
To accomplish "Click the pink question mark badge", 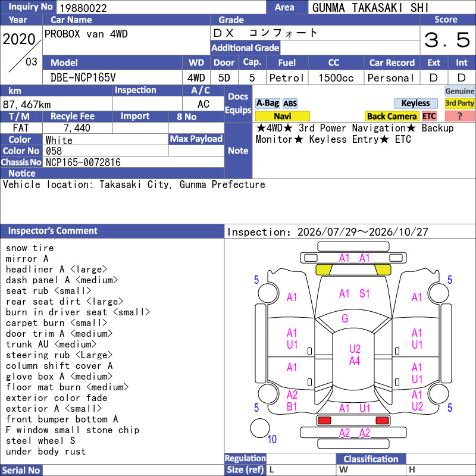I will click(x=459, y=116).
